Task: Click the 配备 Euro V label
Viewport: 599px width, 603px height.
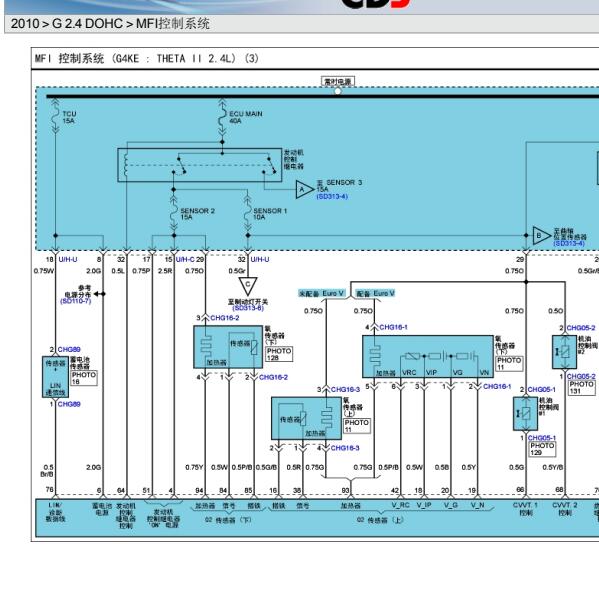Action: [375, 293]
